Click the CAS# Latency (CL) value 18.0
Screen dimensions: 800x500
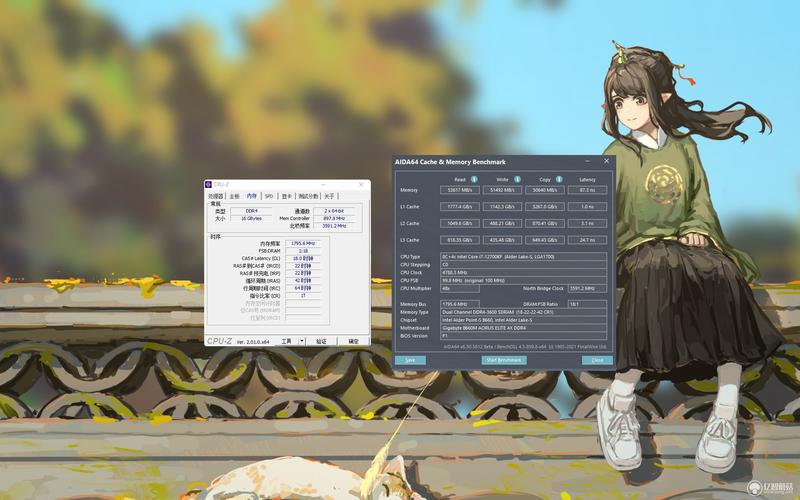(303, 259)
